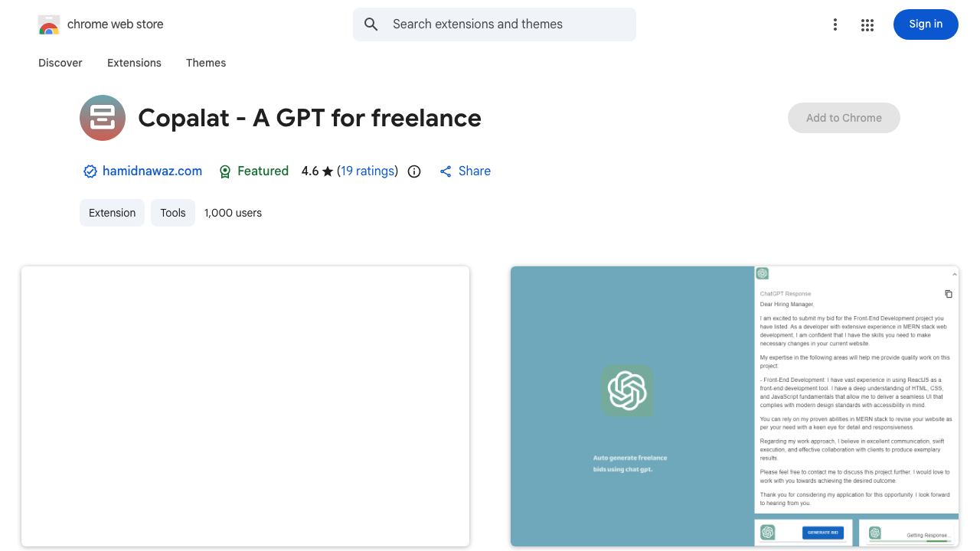Open the three-dot more options menu
This screenshot has height=551, width=980.
pyautogui.click(x=835, y=25)
